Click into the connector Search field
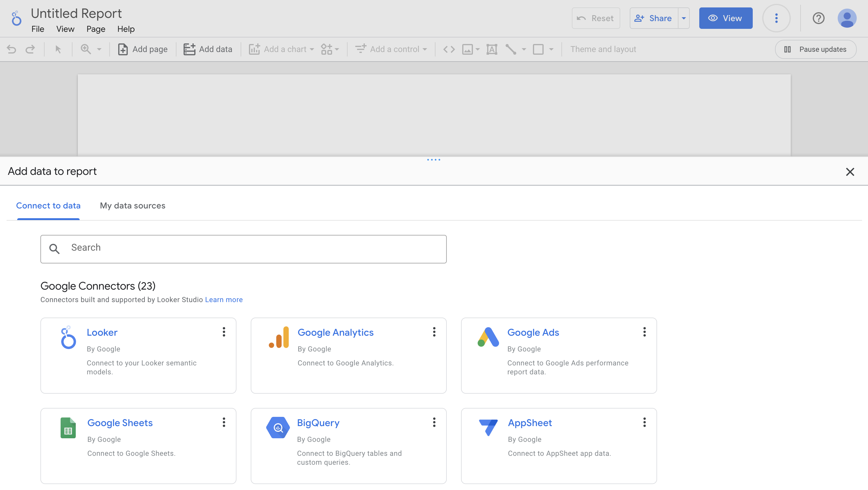Viewport: 868px width, 490px height. [x=243, y=249]
